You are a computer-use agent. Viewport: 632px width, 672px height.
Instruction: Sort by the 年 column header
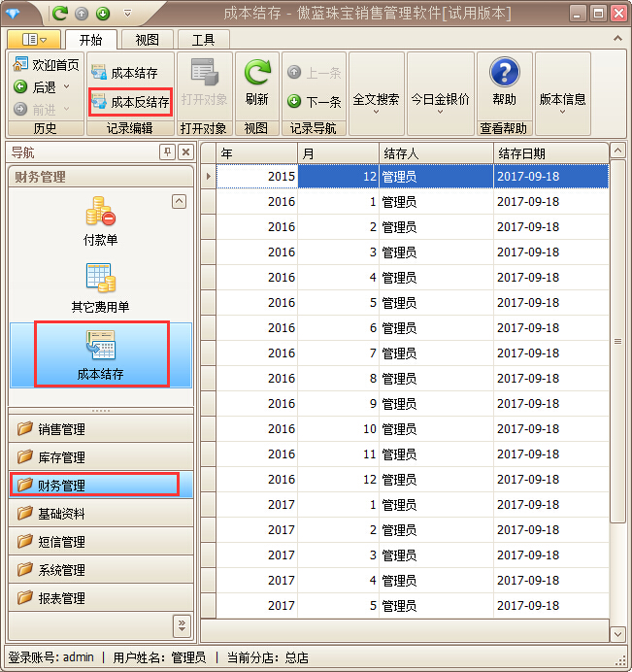256,153
